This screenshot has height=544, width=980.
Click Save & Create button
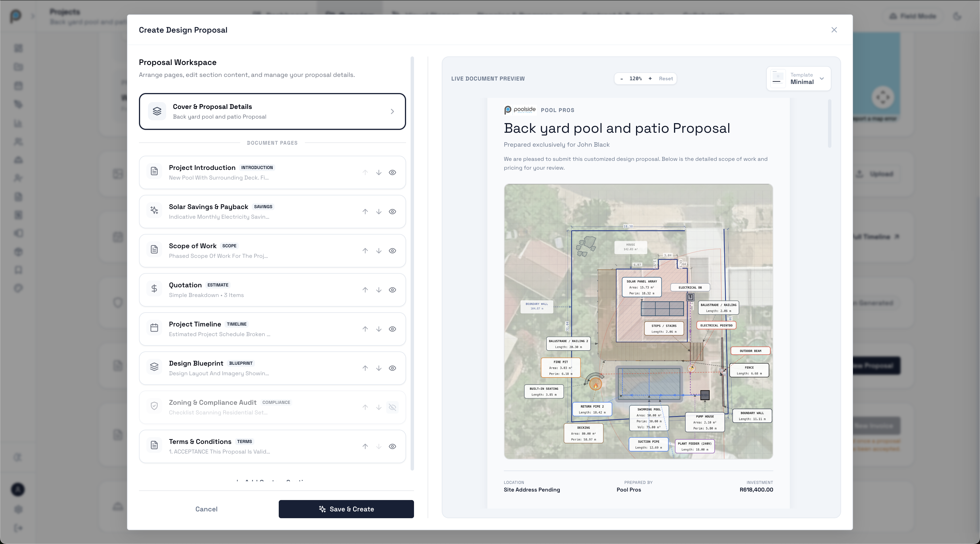click(346, 509)
